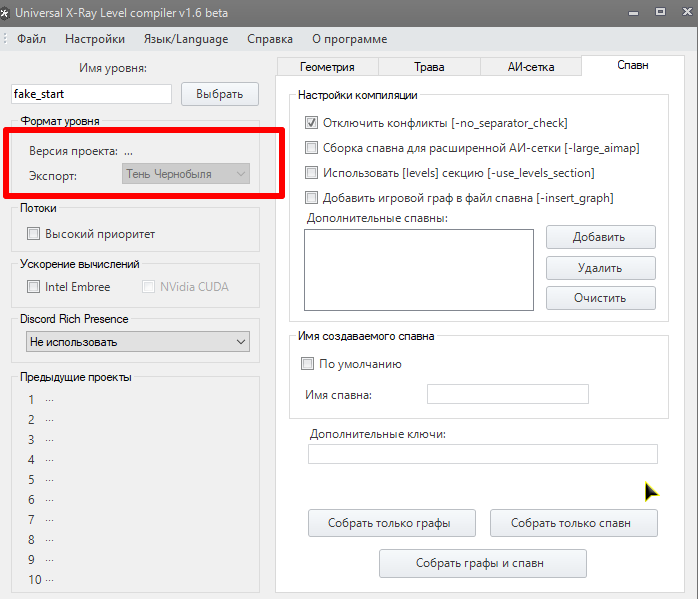Switch to the Геометрия tab
The image size is (698, 599).
[312, 67]
